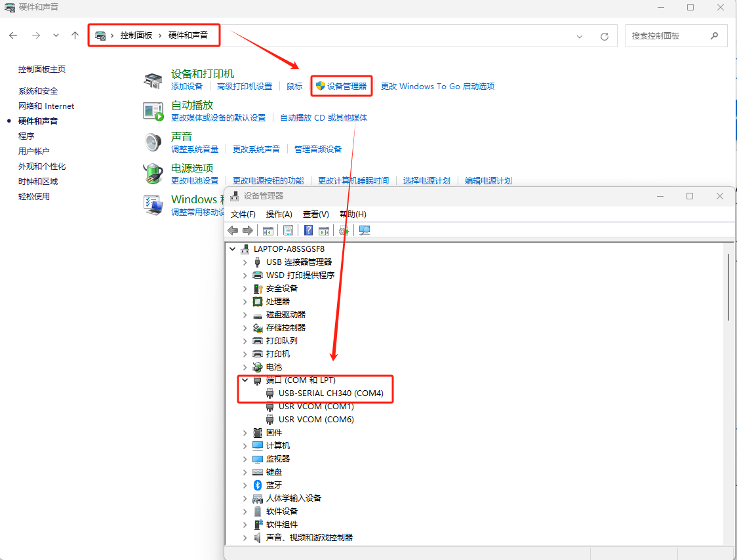This screenshot has width=737, height=560.
Task: Click the blue Help question mark icon
Action: (x=308, y=230)
